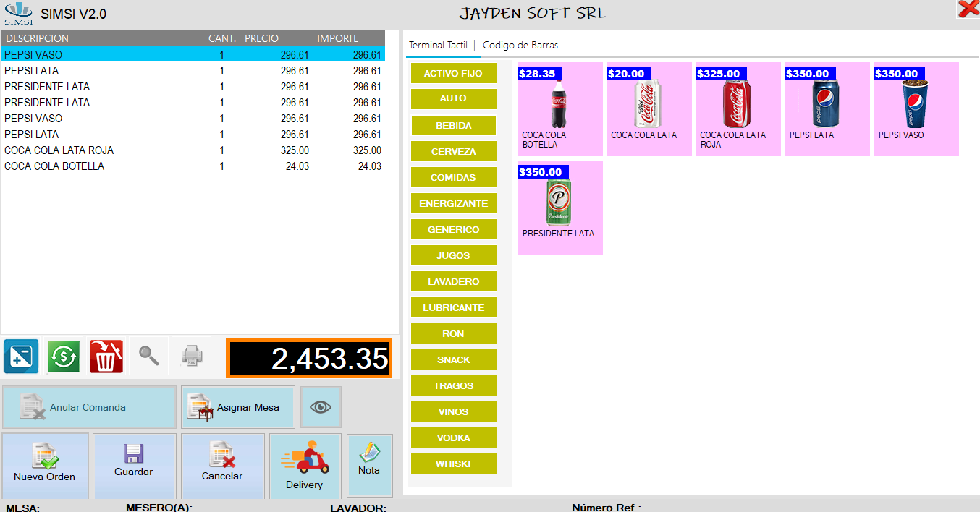Open ENERGIZANTE category
Screen dimensions: 980x512
[x=453, y=204]
